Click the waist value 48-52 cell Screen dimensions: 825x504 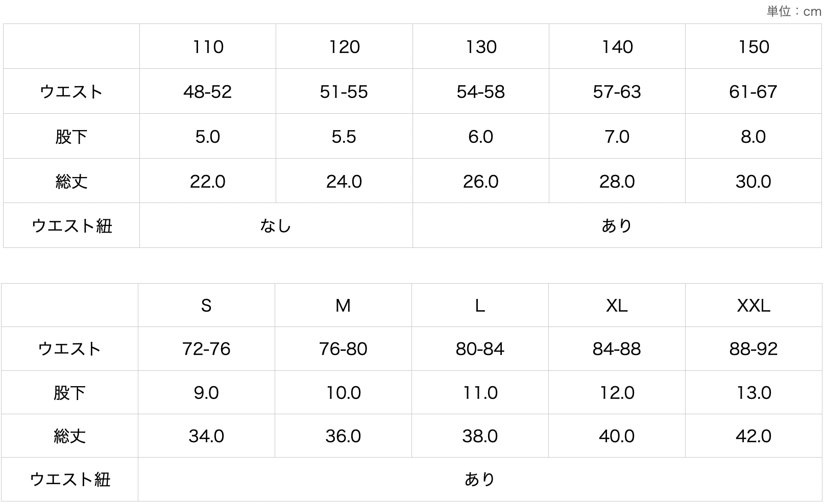pyautogui.click(x=208, y=92)
